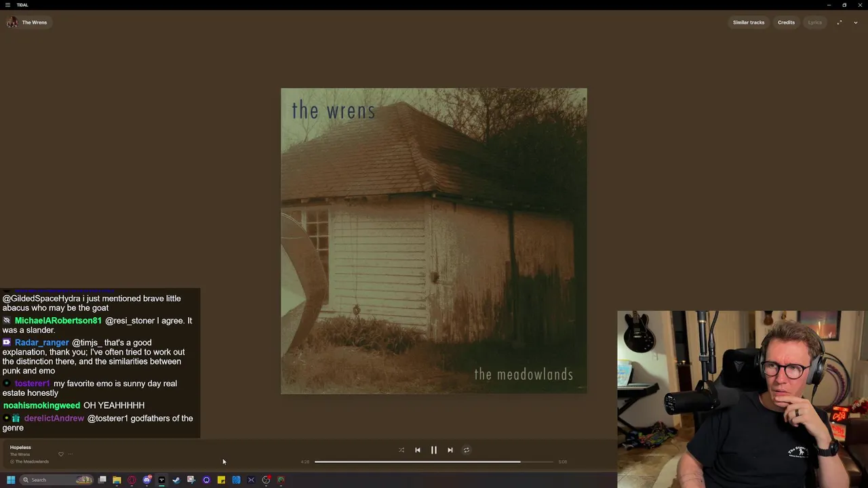Image resolution: width=868 pixels, height=488 pixels.
Task: Minimize the TIDAL window
Action: tap(829, 5)
